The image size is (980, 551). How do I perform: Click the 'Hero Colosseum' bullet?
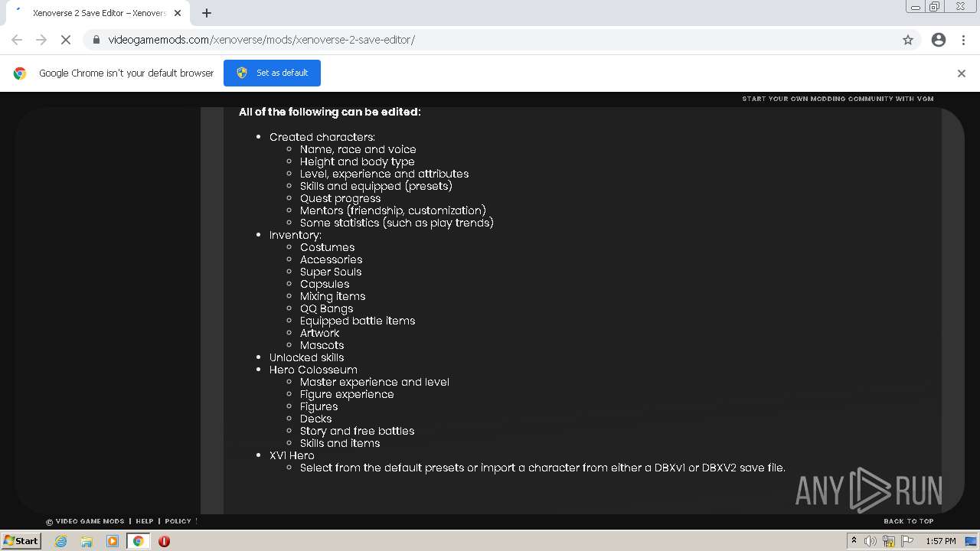(x=313, y=370)
